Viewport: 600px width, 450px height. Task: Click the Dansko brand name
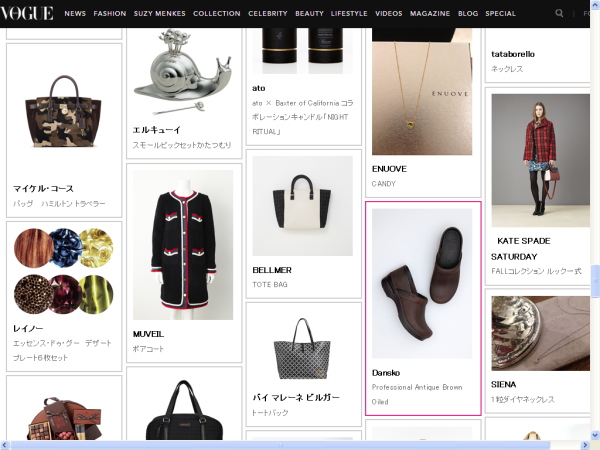(386, 373)
